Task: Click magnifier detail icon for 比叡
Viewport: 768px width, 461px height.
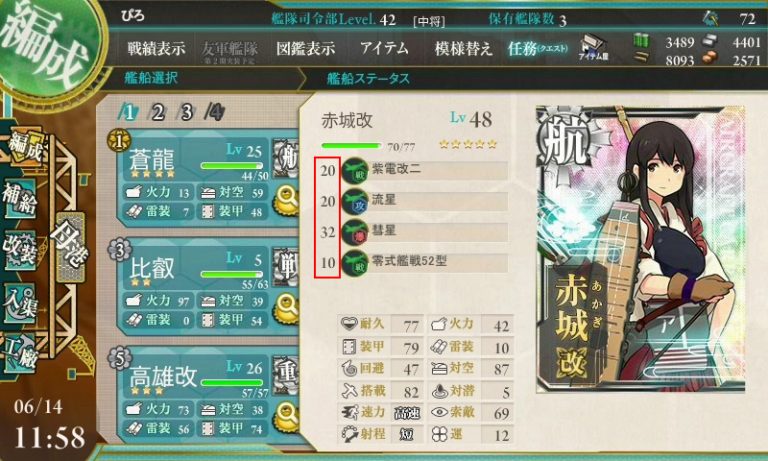Action: 286,308
